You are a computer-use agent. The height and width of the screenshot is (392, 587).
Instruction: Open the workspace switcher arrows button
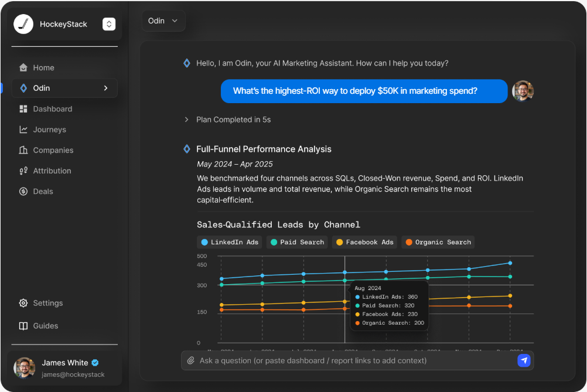click(109, 24)
